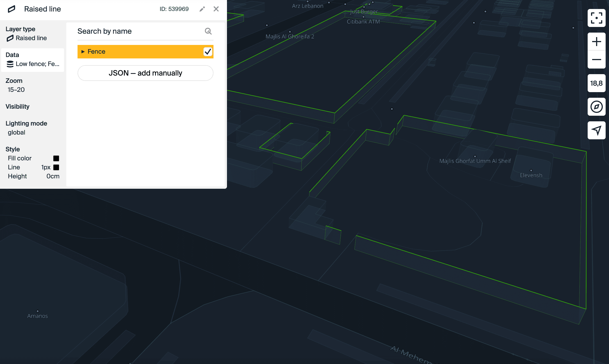
Task: Open the Visibility section
Action: [x=33, y=107]
